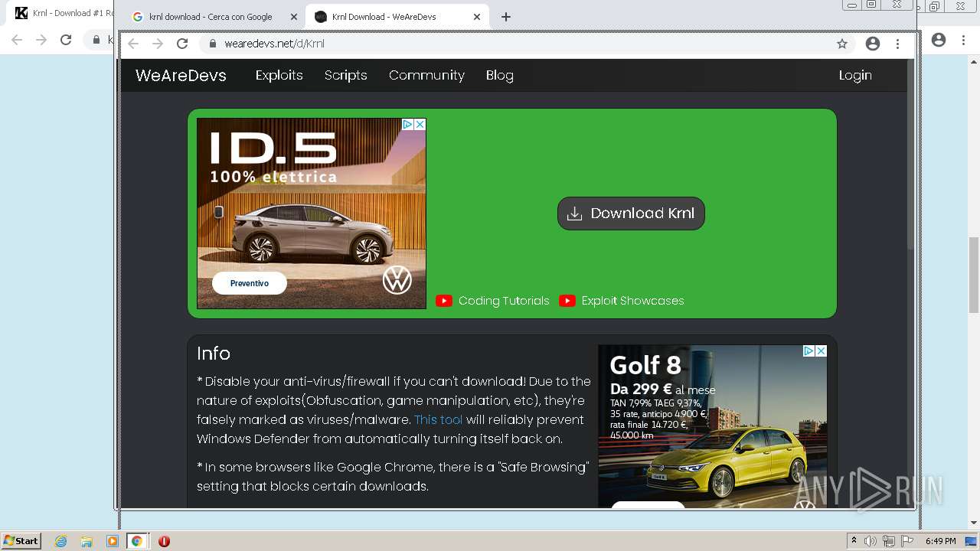Open the media player taskbar icon

(112, 541)
